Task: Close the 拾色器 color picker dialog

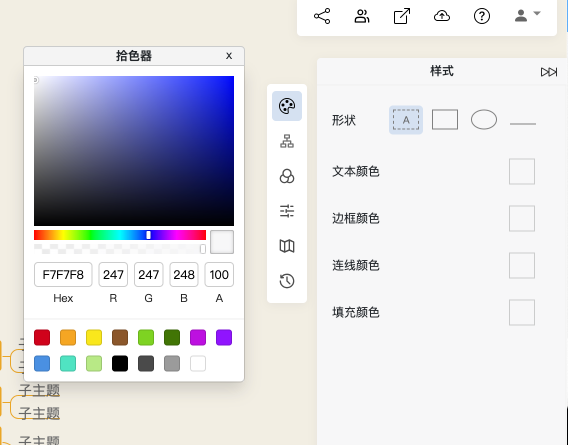Action: [x=229, y=56]
